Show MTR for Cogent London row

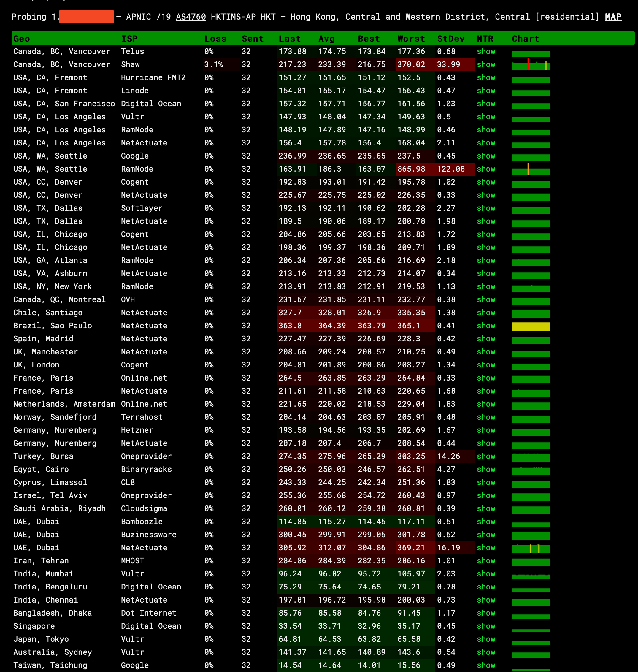point(486,365)
